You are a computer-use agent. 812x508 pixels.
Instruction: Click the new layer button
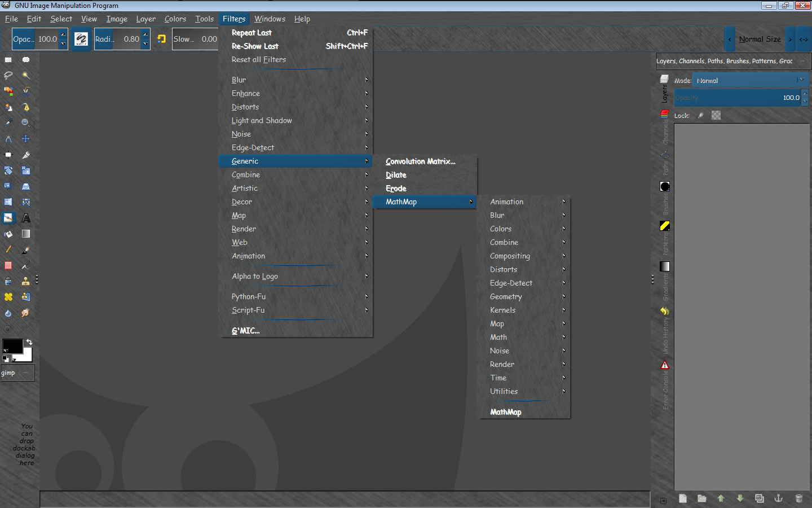pos(683,498)
